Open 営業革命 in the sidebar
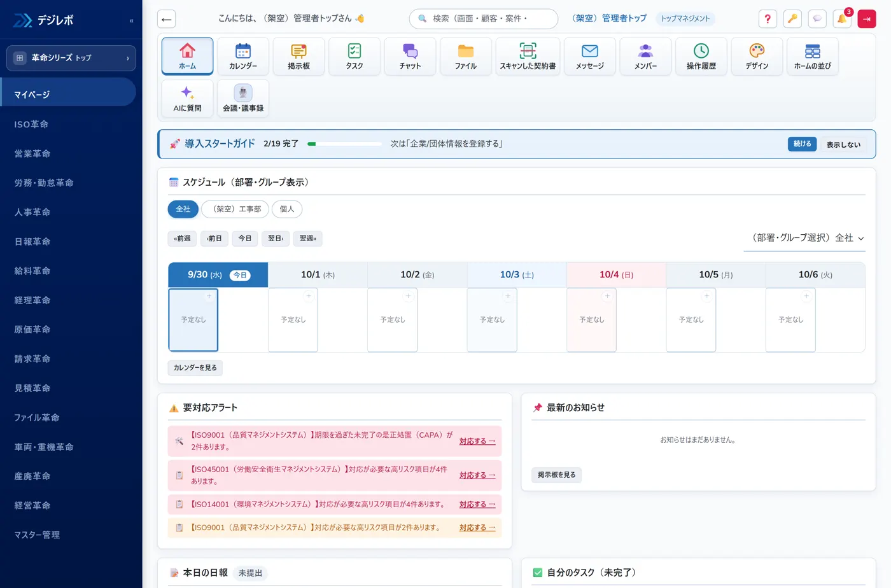 [x=68, y=153]
